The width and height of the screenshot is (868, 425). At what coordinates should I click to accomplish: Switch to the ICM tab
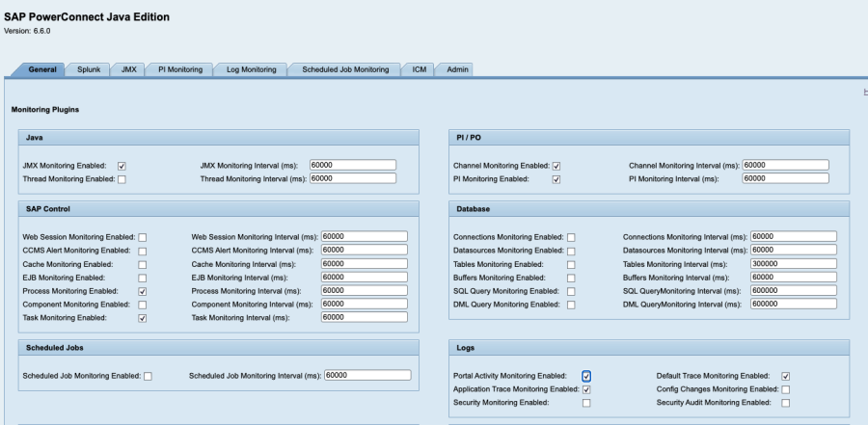pyautogui.click(x=420, y=69)
